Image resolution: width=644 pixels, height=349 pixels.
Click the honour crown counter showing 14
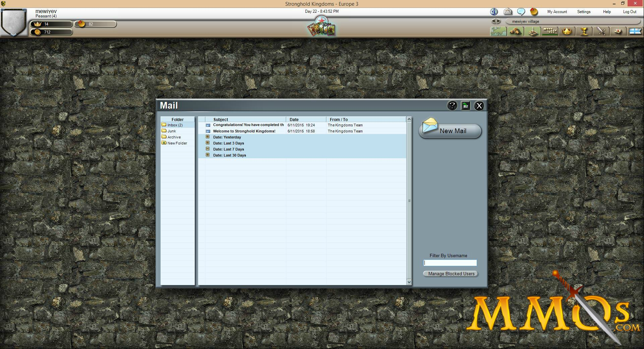coord(51,24)
